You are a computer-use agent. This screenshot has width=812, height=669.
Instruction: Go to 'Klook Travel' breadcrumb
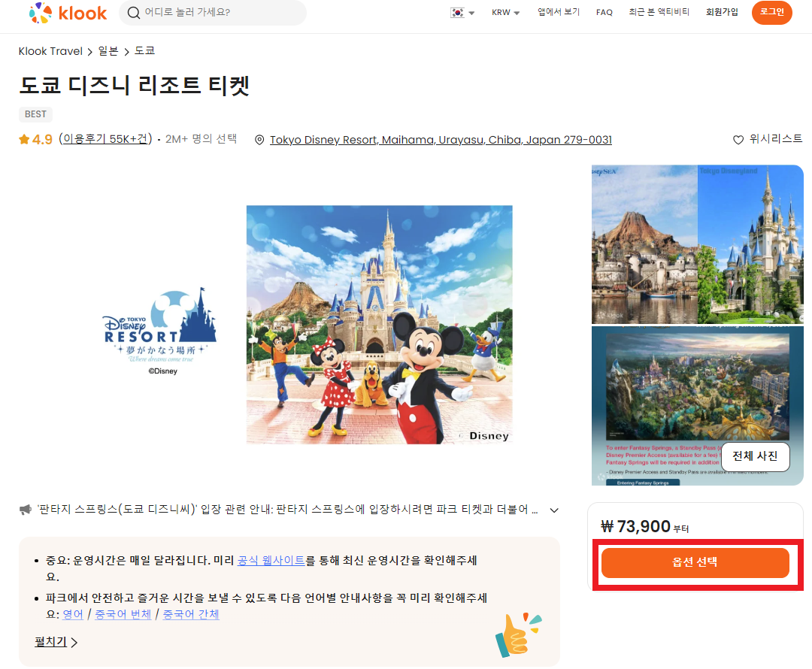click(x=50, y=51)
